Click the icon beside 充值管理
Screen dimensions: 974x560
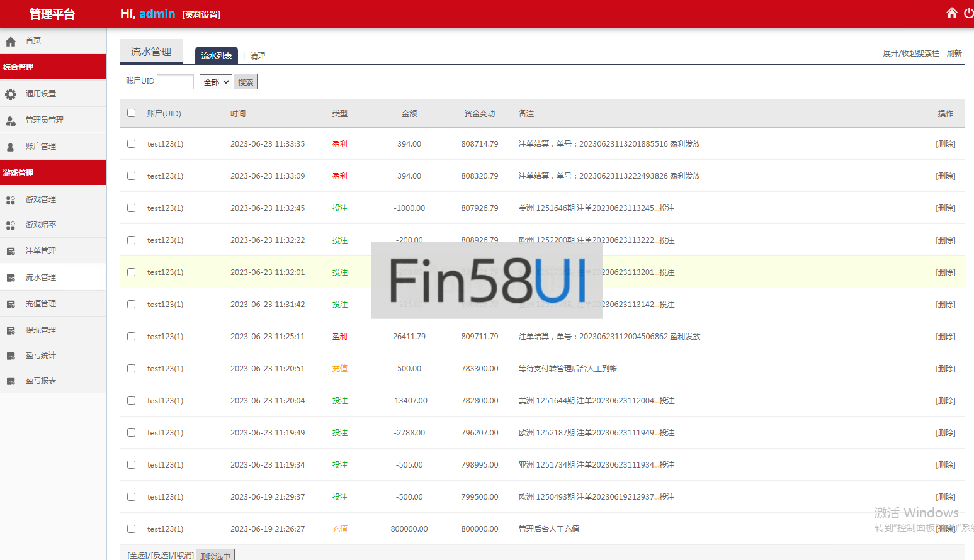pyautogui.click(x=11, y=304)
